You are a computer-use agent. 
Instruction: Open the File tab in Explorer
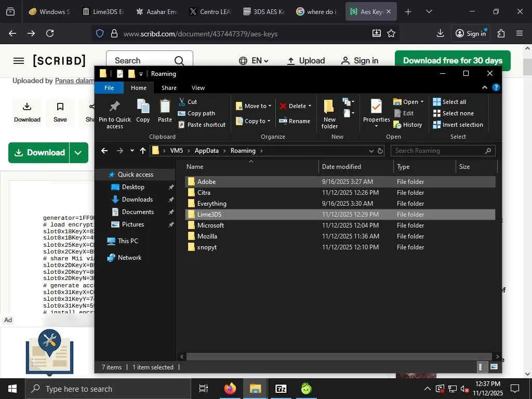point(109,88)
